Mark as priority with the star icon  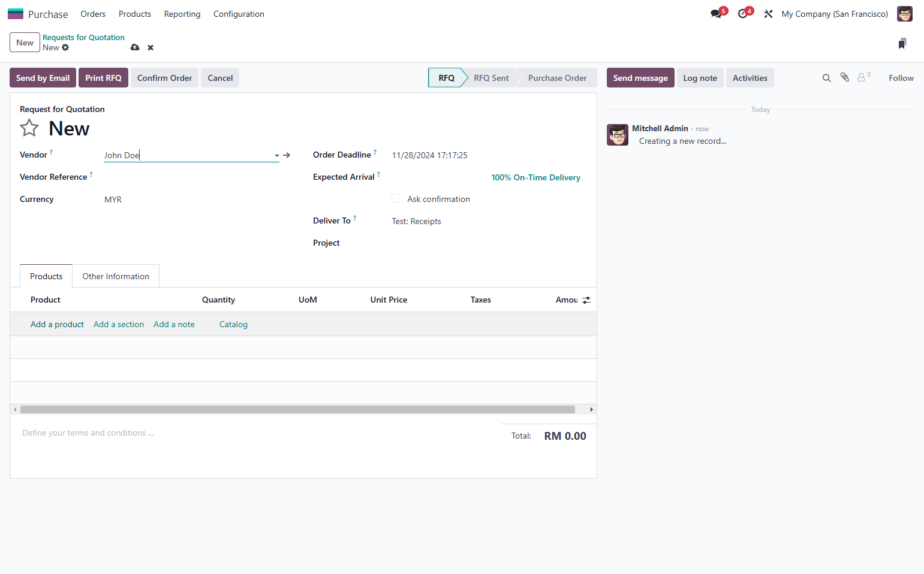29,128
